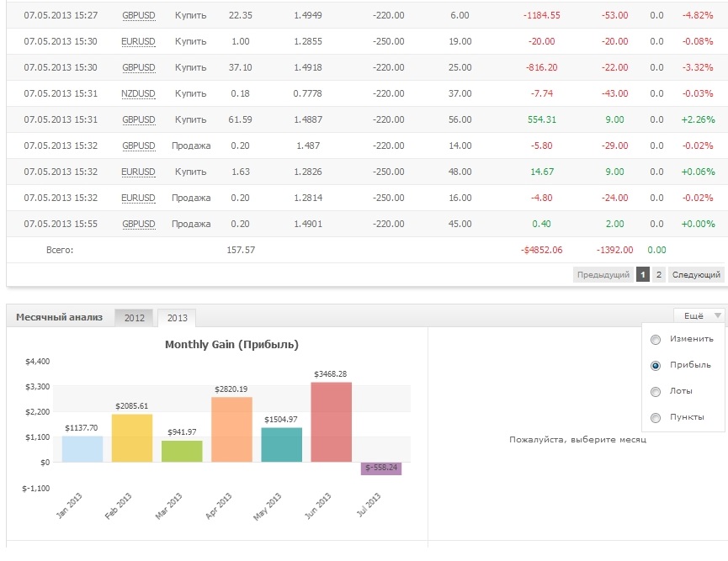Click the Jan 2013 light blue bar

pos(82,448)
